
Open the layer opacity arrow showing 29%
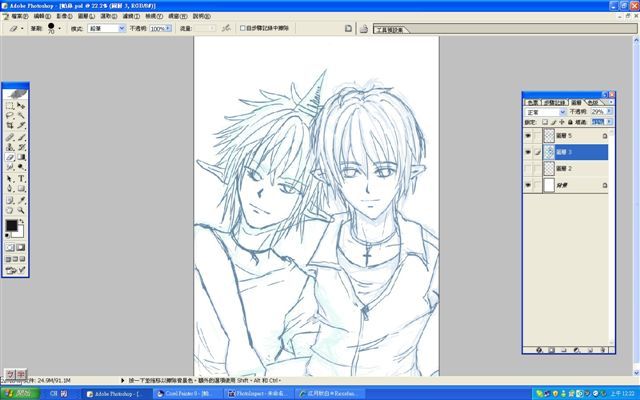click(x=609, y=111)
